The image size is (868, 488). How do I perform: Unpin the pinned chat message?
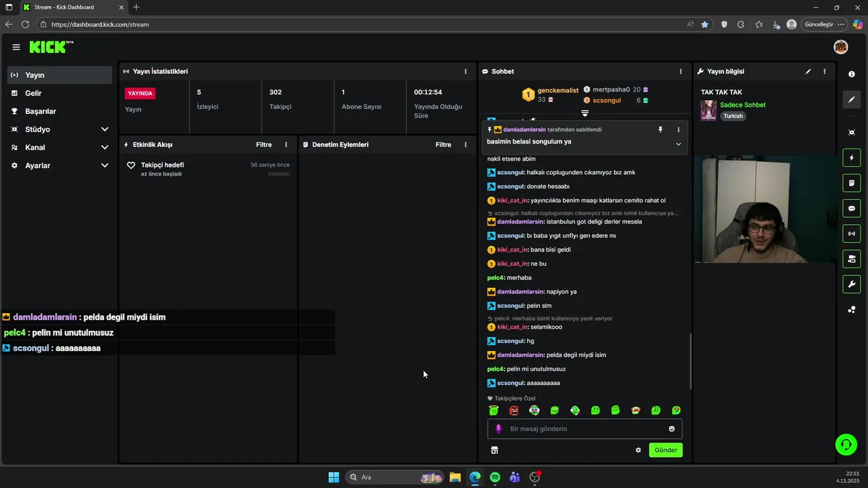(x=660, y=129)
